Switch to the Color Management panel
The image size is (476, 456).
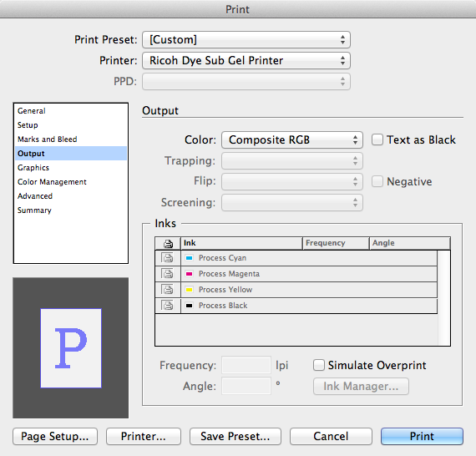click(x=52, y=181)
